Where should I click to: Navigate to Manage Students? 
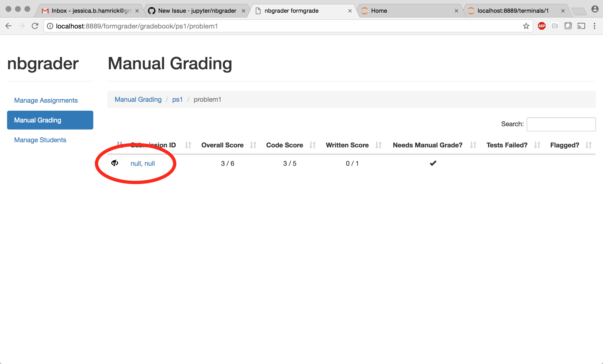coord(40,140)
